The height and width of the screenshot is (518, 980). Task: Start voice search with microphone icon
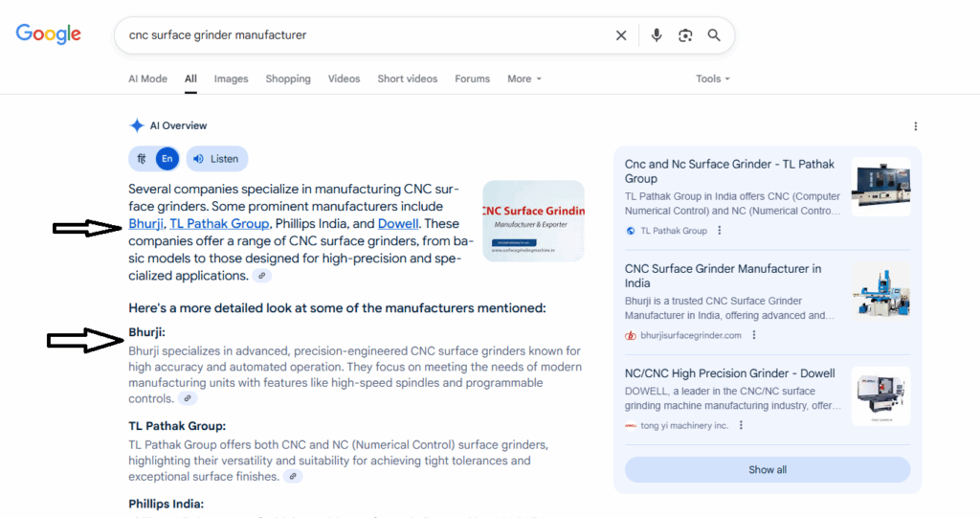(657, 35)
